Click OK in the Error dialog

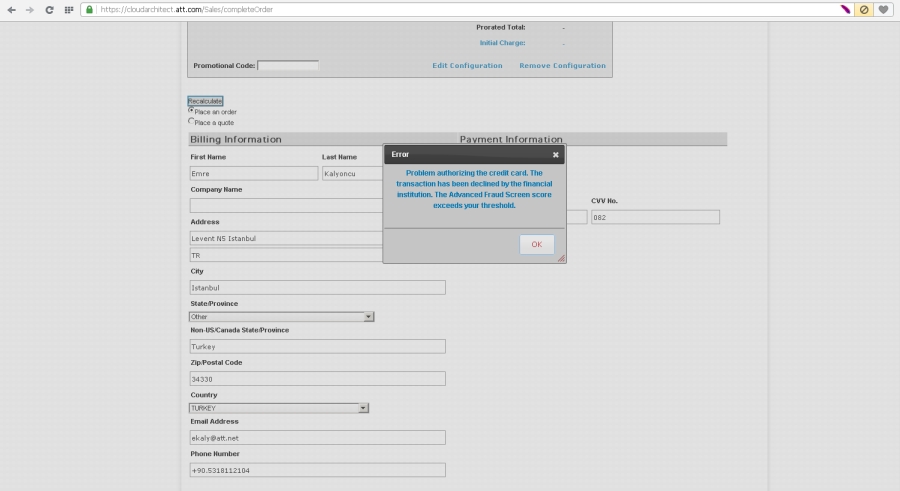click(537, 244)
